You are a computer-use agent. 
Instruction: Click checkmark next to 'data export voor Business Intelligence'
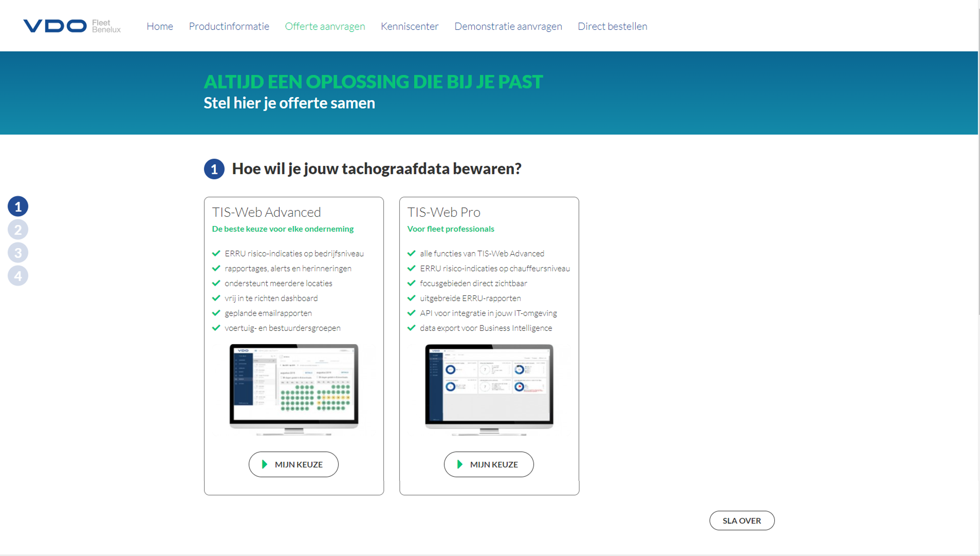coord(411,328)
